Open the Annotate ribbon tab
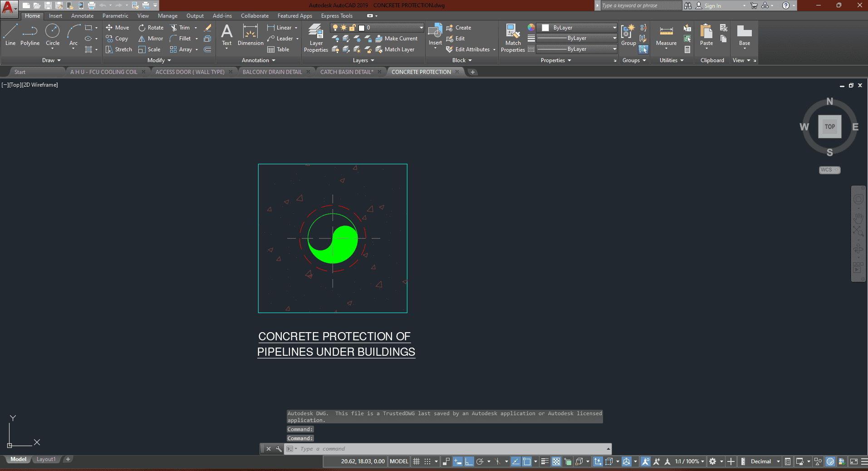868x471 pixels. click(x=82, y=16)
